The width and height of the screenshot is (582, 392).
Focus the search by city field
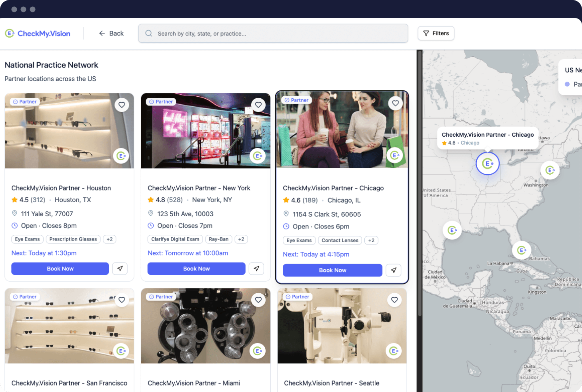coord(273,34)
